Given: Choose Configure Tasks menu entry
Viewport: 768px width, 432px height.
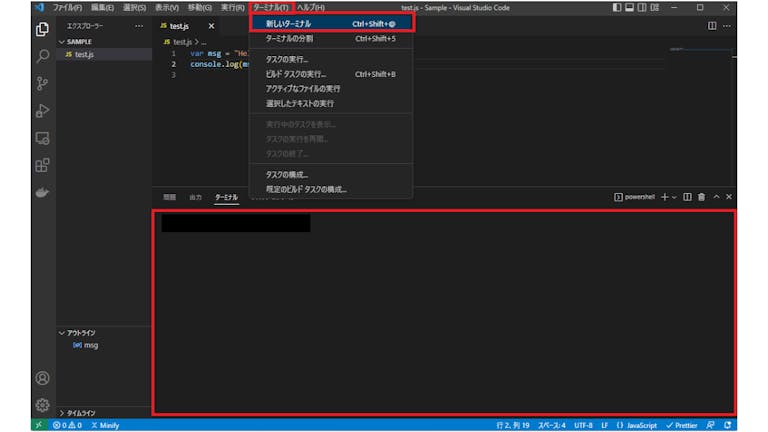Looking at the screenshot, I should coord(331,174).
